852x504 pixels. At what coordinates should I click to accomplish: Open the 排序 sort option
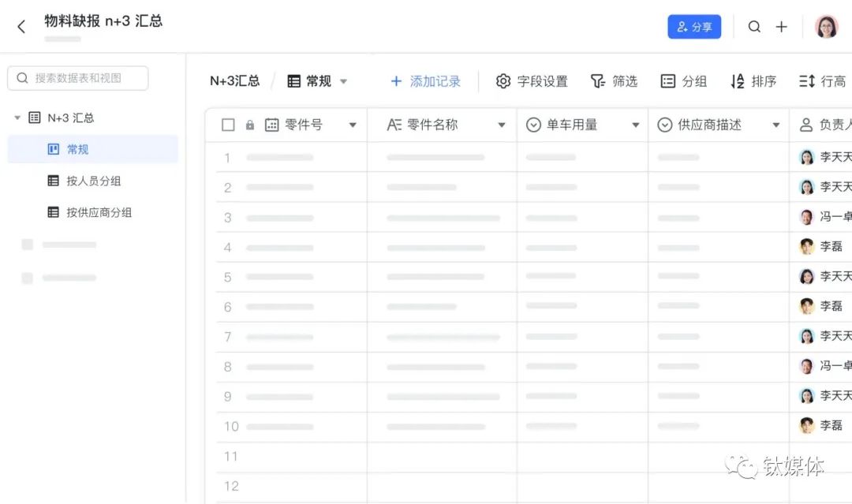753,81
